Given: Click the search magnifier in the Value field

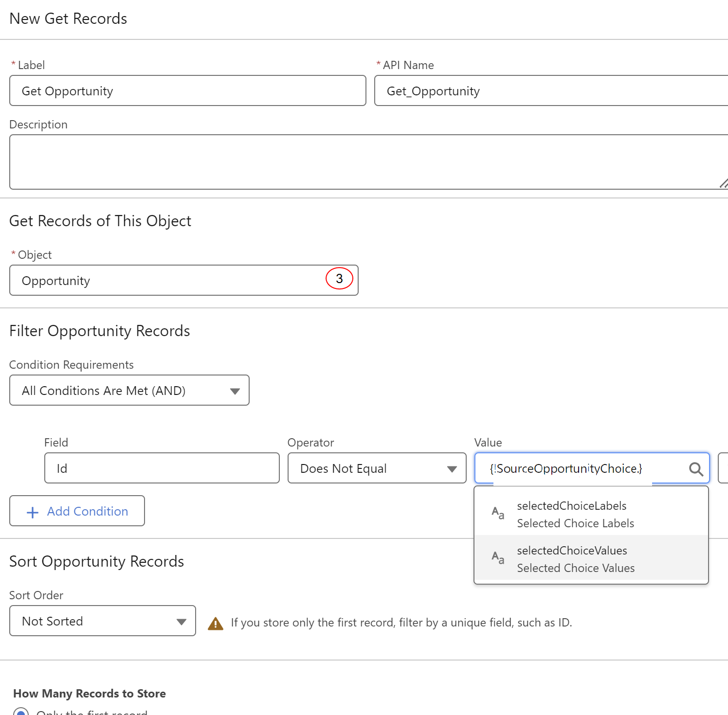Looking at the screenshot, I should tap(696, 469).
